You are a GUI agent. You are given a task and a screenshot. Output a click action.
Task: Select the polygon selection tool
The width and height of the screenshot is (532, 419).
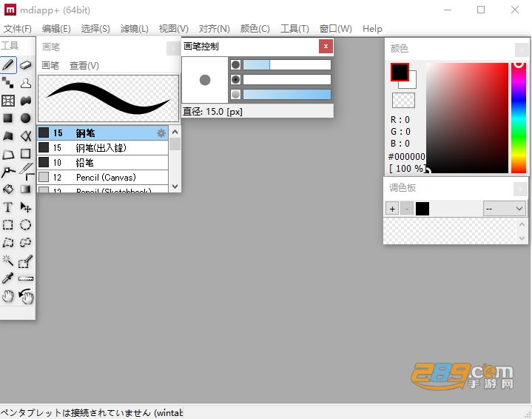pyautogui.click(x=8, y=242)
